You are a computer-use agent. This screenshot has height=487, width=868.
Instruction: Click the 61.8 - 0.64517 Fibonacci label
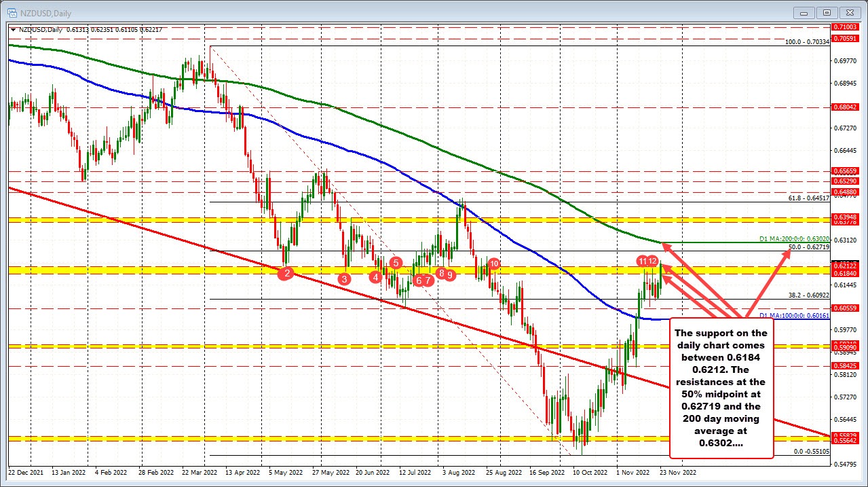(x=809, y=198)
